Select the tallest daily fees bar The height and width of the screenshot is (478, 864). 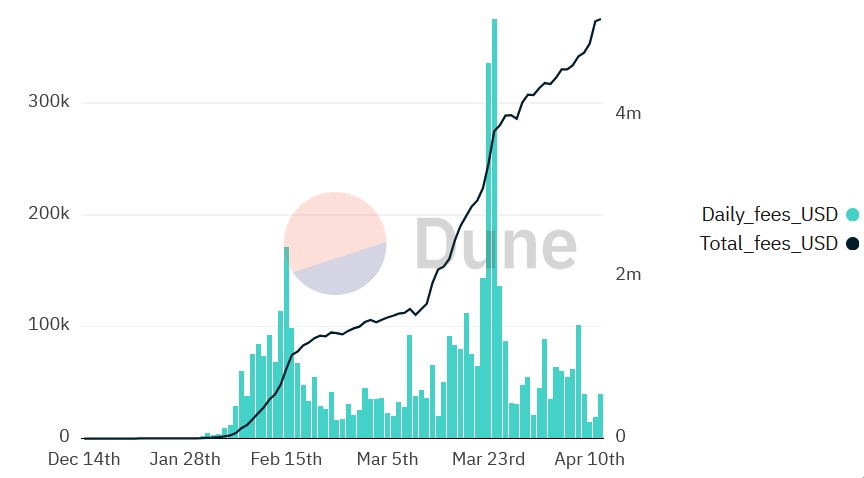click(494, 228)
